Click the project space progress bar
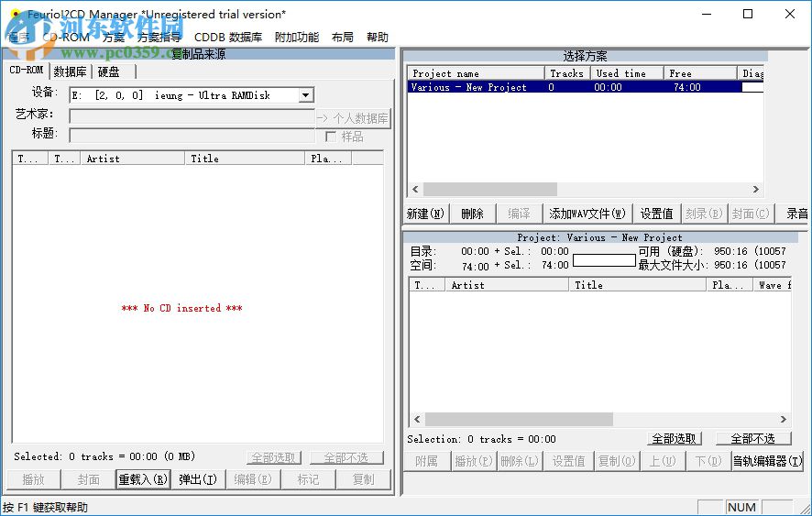The image size is (812, 516). point(604,260)
